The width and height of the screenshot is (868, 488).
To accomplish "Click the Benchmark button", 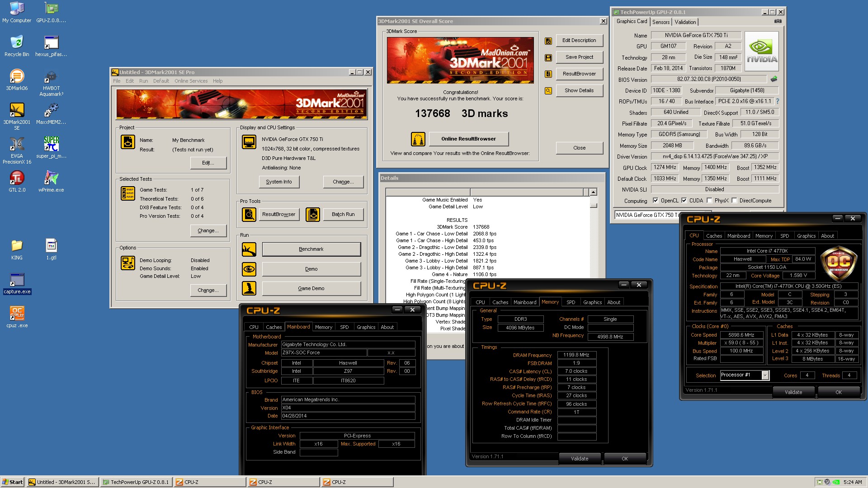I will (x=311, y=249).
